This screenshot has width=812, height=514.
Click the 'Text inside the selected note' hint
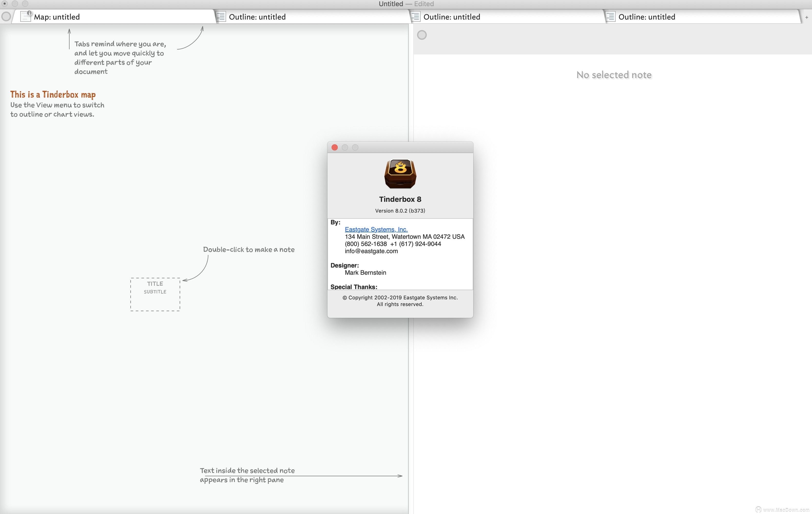(x=247, y=475)
